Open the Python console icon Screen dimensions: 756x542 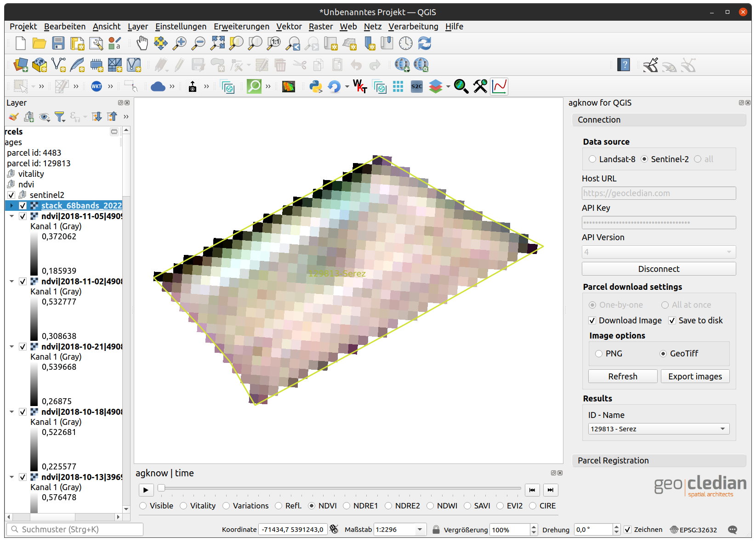tap(316, 86)
